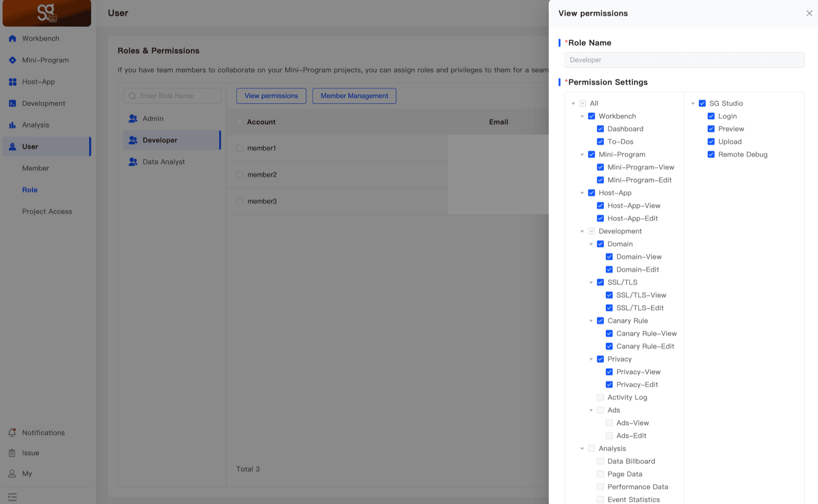Select the Developer role in list
Screen dimensions: 818x504
[x=172, y=140]
